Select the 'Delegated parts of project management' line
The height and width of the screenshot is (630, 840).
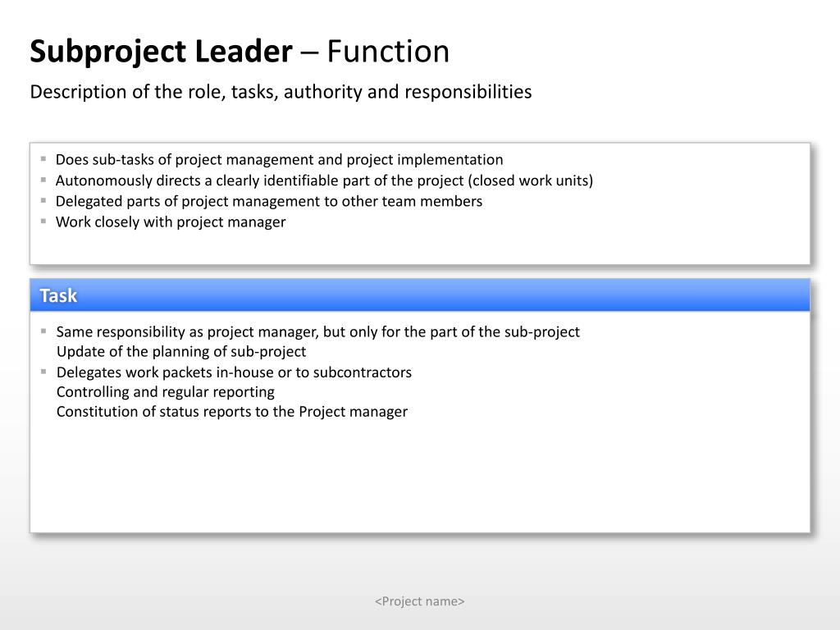pos(269,201)
